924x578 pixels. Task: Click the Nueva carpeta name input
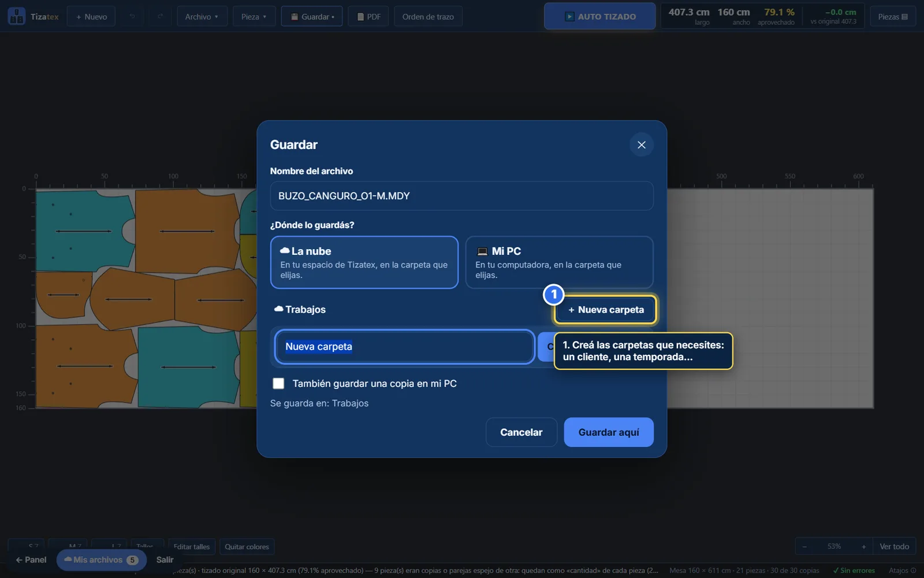coord(404,347)
